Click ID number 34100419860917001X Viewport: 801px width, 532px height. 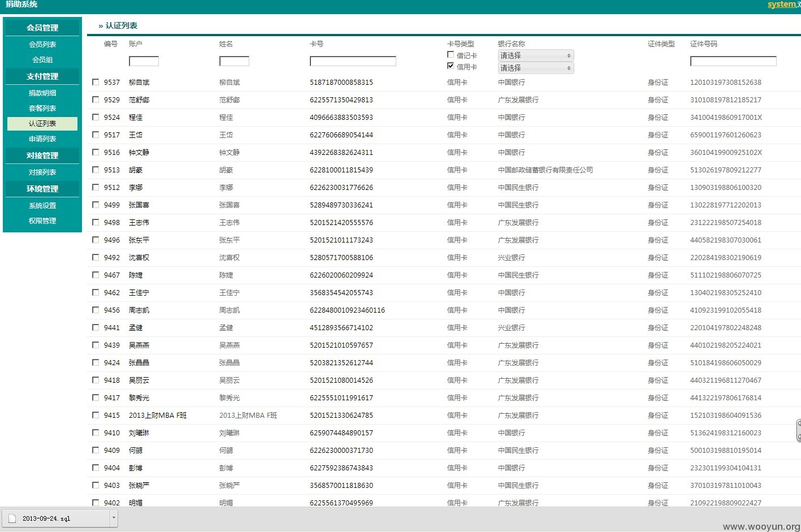(x=726, y=117)
